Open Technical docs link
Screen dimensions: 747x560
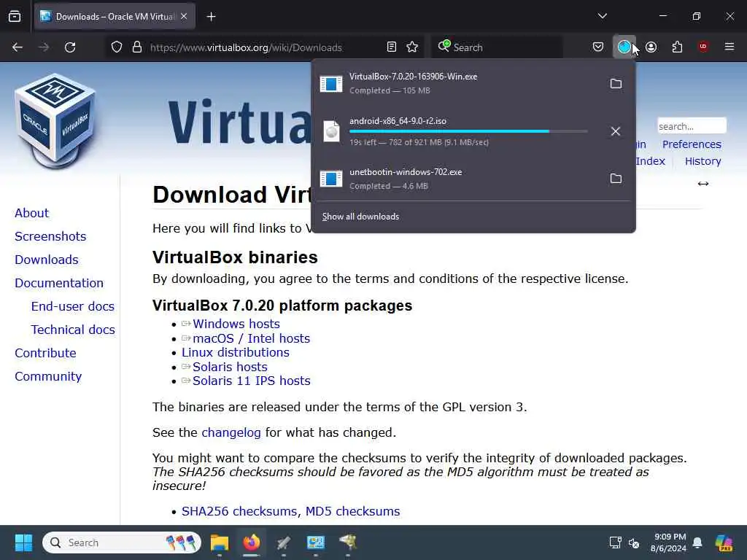coord(73,330)
